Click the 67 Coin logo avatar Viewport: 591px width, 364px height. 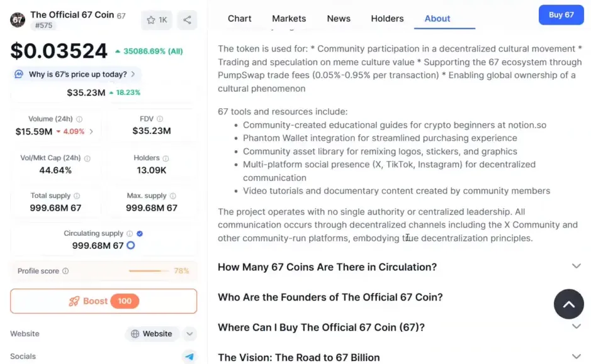[17, 19]
